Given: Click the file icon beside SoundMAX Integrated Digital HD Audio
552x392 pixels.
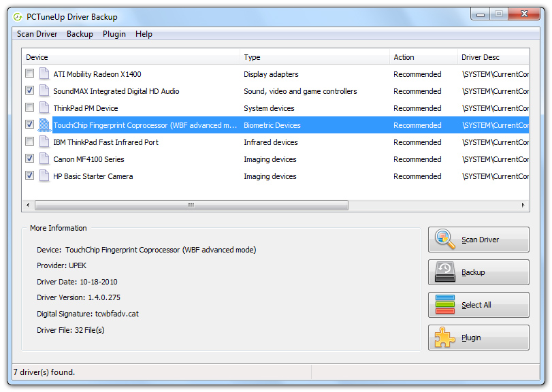Looking at the screenshot, I should (44, 91).
